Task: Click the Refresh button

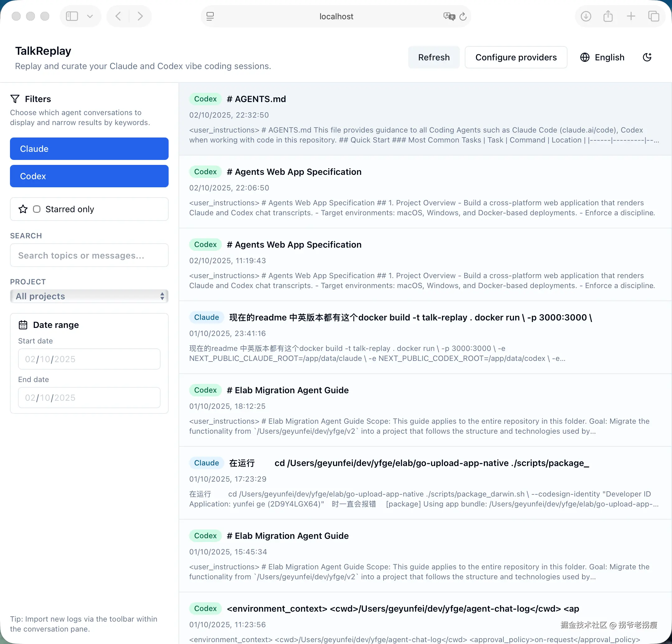Action: (433, 57)
